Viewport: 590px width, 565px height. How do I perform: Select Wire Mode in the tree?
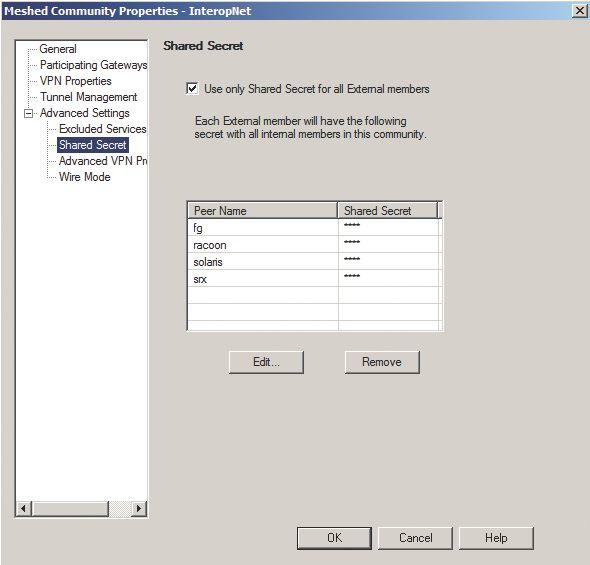coord(85,177)
